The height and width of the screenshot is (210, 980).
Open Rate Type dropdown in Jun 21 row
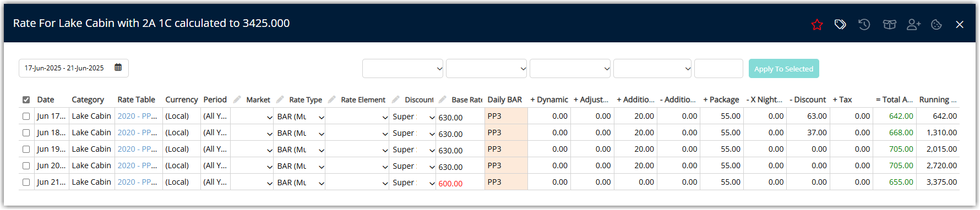300,183
